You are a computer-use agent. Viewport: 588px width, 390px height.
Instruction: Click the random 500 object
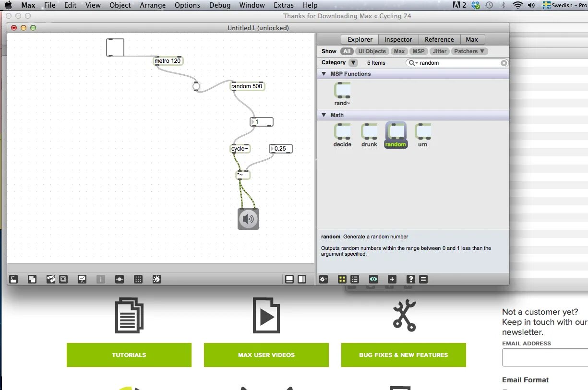point(247,86)
